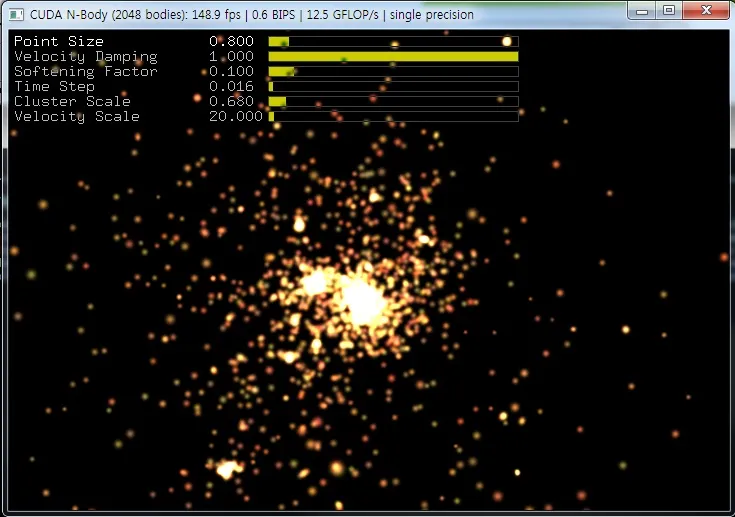
Task: Click the Softening Factor label
Action: click(x=86, y=71)
